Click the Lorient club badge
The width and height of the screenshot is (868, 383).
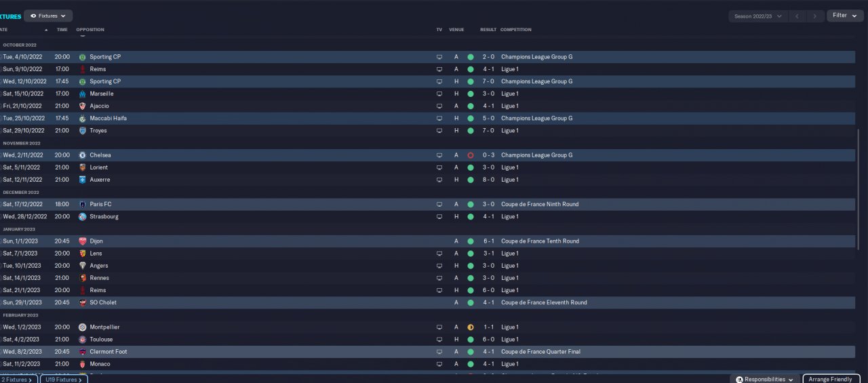click(x=83, y=167)
